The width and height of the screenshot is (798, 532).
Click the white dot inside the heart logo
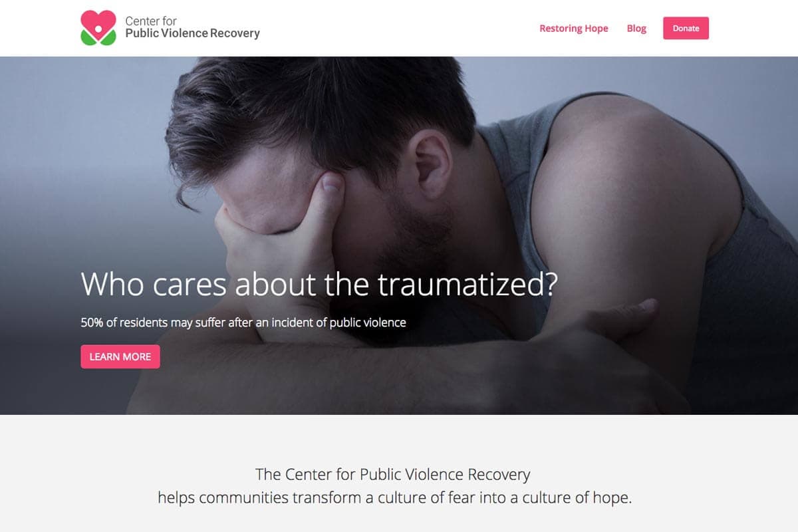98,29
